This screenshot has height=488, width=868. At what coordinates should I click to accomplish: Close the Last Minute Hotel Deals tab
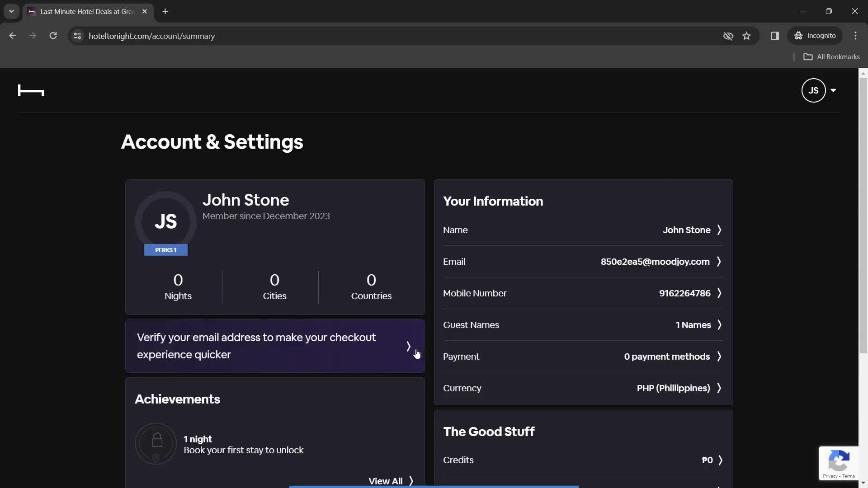(x=145, y=11)
